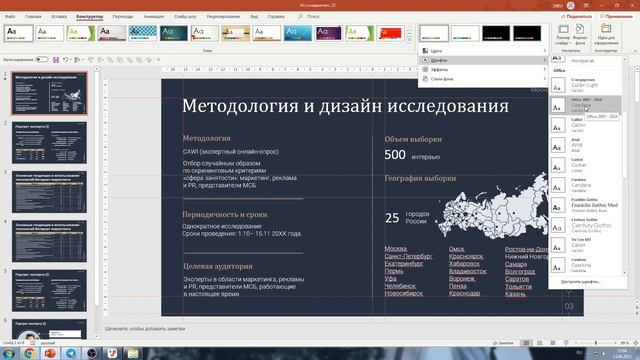
Task: Click font list scroll-down arrow
Action: pyautogui.click(x=624, y=273)
